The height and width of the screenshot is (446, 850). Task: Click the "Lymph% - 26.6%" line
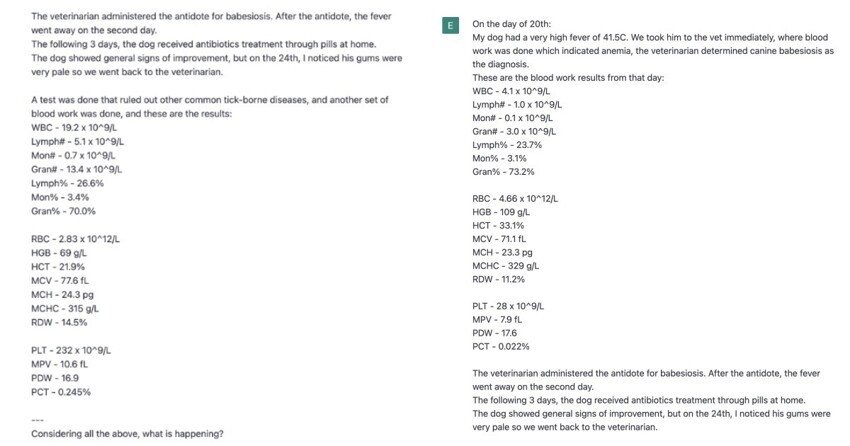coord(68,184)
